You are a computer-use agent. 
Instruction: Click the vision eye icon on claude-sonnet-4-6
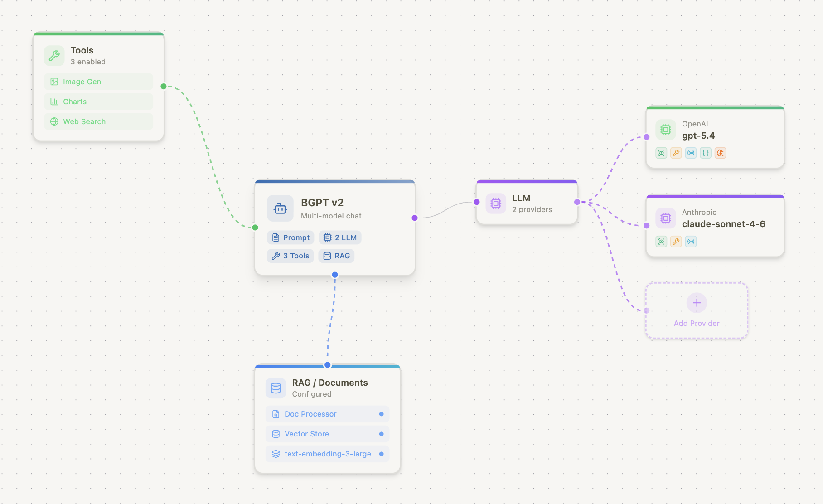(x=662, y=242)
